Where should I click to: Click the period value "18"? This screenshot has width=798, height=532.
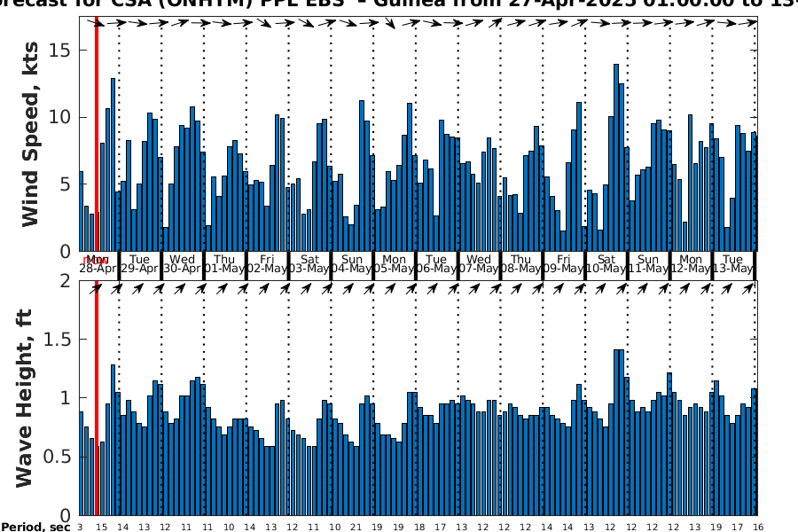coord(419,528)
